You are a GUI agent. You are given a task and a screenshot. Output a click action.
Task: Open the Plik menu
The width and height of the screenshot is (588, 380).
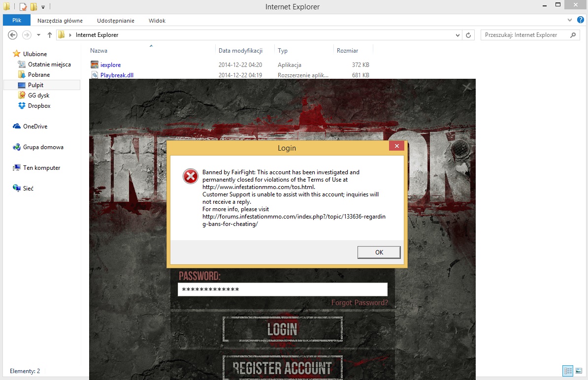(x=17, y=20)
